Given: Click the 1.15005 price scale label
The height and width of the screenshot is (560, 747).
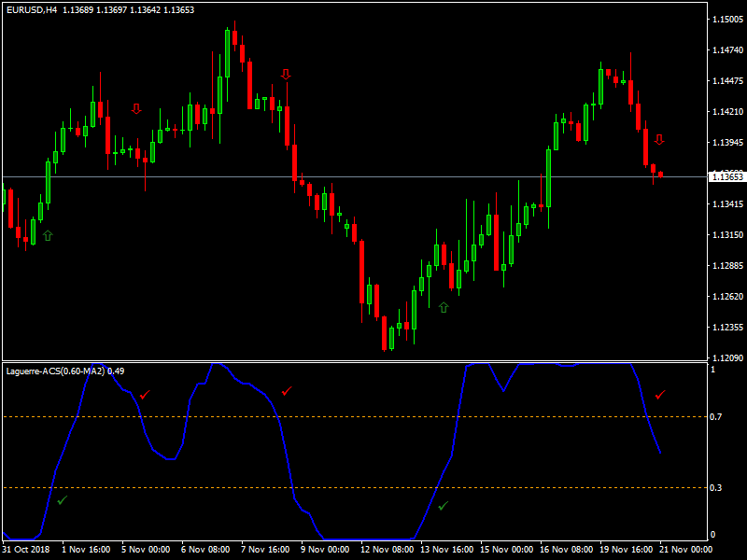Looking at the screenshot, I should point(727,20).
